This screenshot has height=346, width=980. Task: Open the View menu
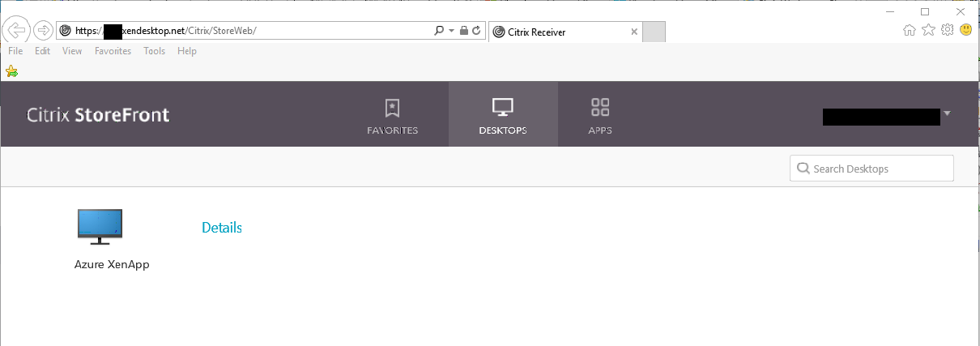[x=72, y=51]
